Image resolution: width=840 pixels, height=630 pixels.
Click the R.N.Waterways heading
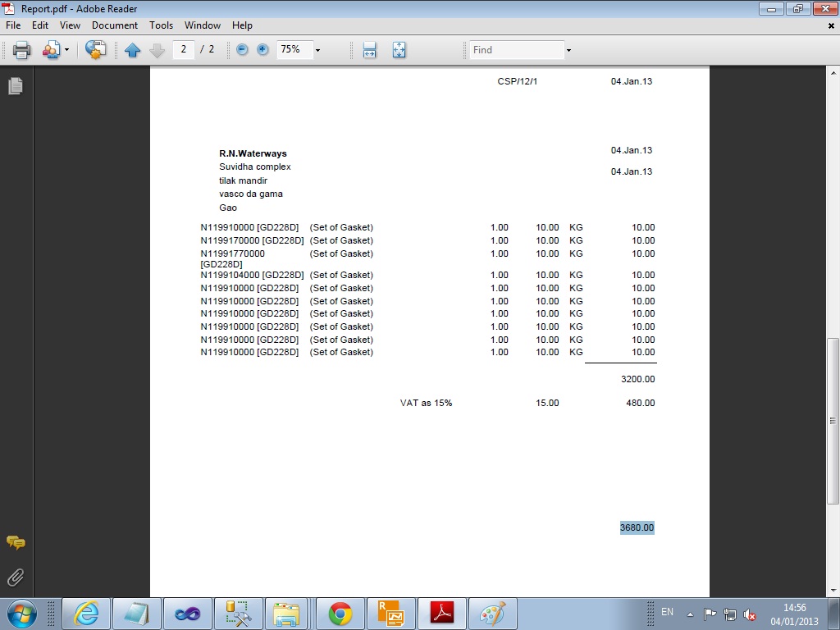click(x=253, y=153)
